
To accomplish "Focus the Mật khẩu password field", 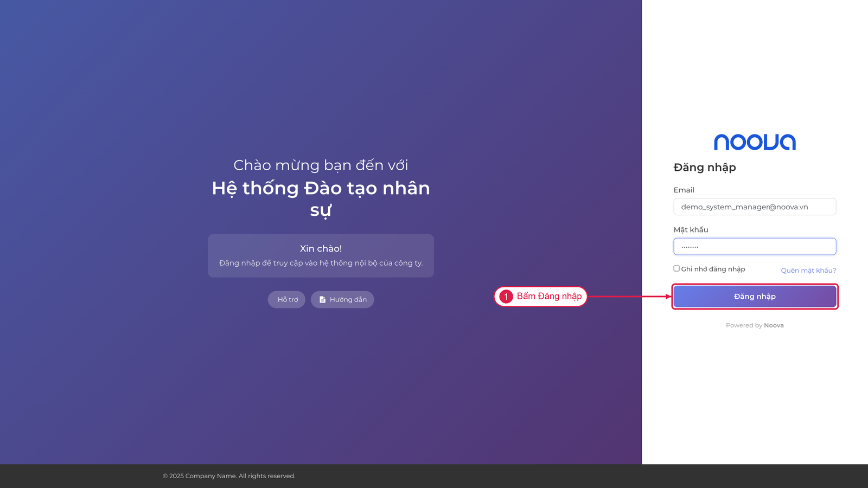I will point(755,247).
